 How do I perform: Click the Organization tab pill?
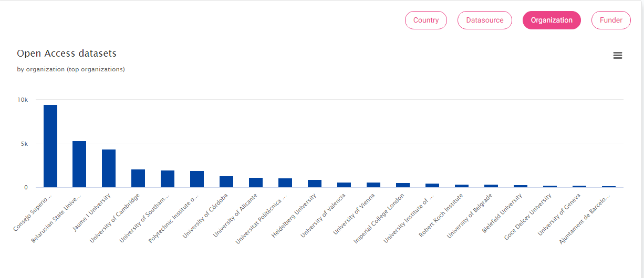551,20
